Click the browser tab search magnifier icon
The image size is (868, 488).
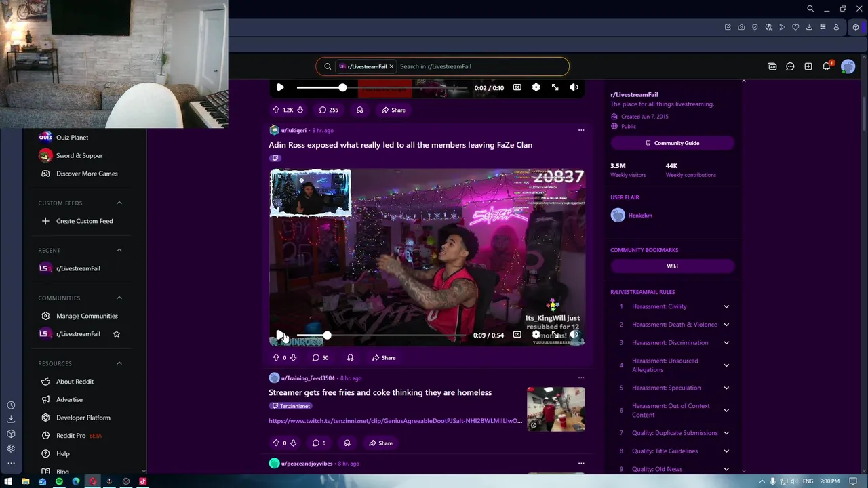coord(810,9)
